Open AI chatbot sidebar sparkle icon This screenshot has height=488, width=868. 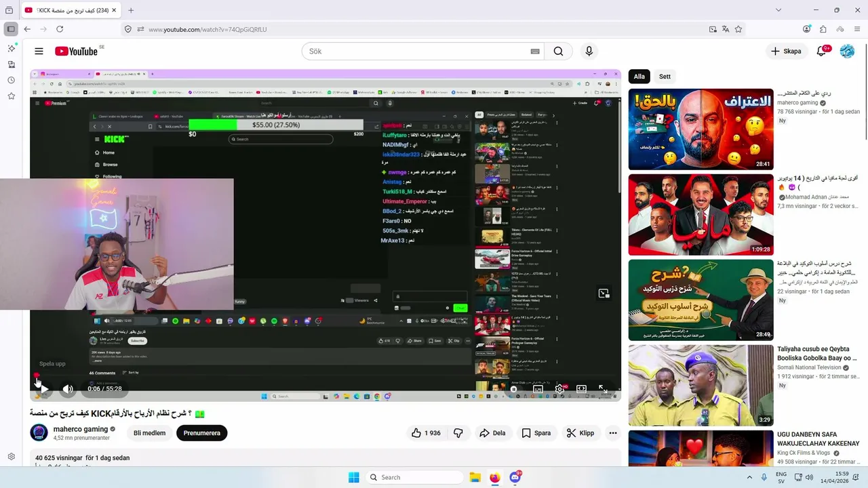(x=11, y=48)
